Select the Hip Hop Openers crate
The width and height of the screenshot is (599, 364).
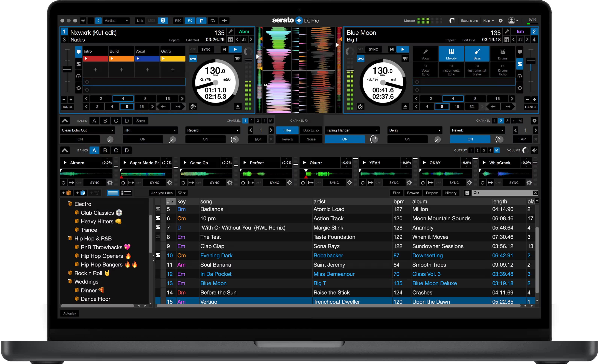tap(102, 256)
